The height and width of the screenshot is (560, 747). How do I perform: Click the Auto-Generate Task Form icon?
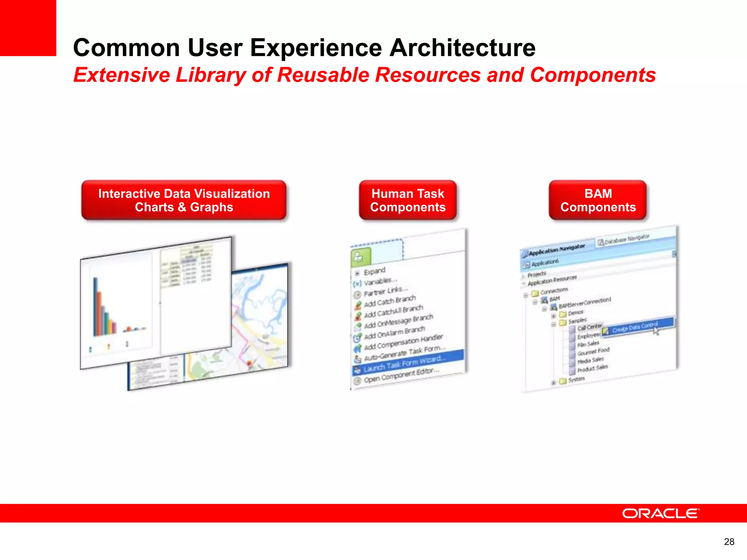[357, 359]
